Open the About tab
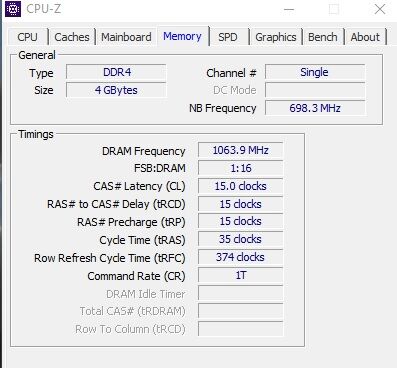397x369 pixels. [x=365, y=37]
